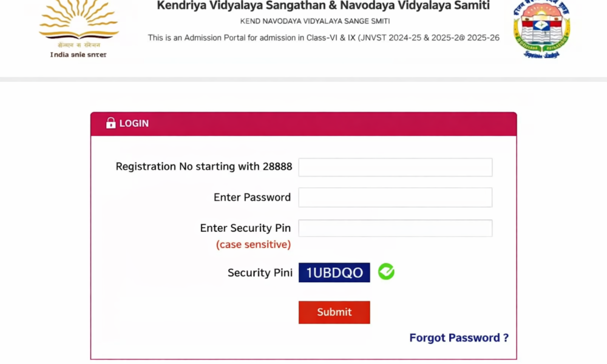Click the 1UBDQO captcha image
607x364 pixels.
click(x=334, y=273)
